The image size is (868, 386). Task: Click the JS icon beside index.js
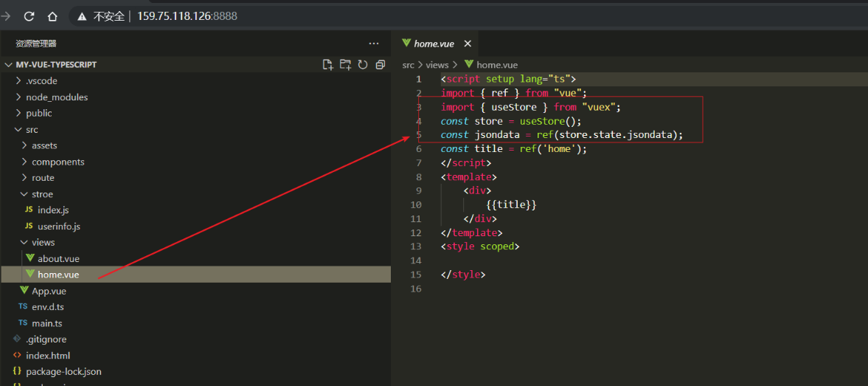tap(29, 210)
